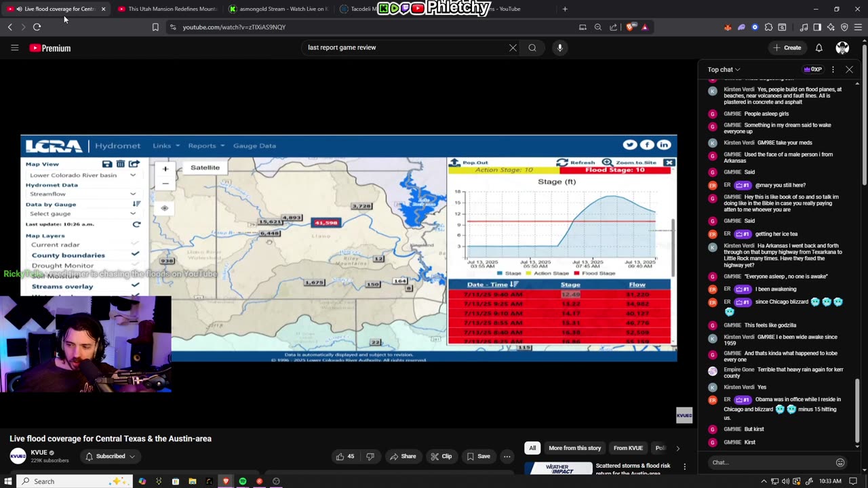Select the browser address bar URL
The width and height of the screenshot is (868, 488).
234,27
